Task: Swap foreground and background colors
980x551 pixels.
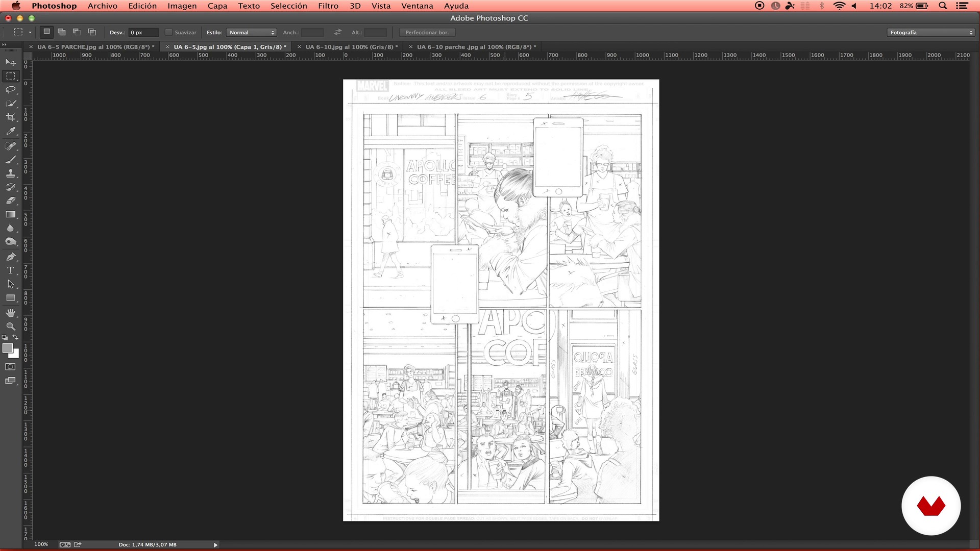Action: pos(15,337)
